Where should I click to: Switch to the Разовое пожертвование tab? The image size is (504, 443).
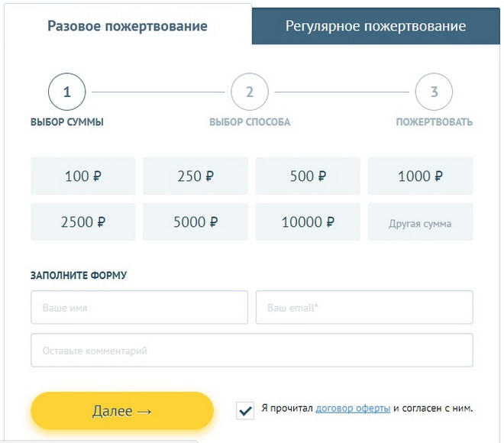point(127,26)
